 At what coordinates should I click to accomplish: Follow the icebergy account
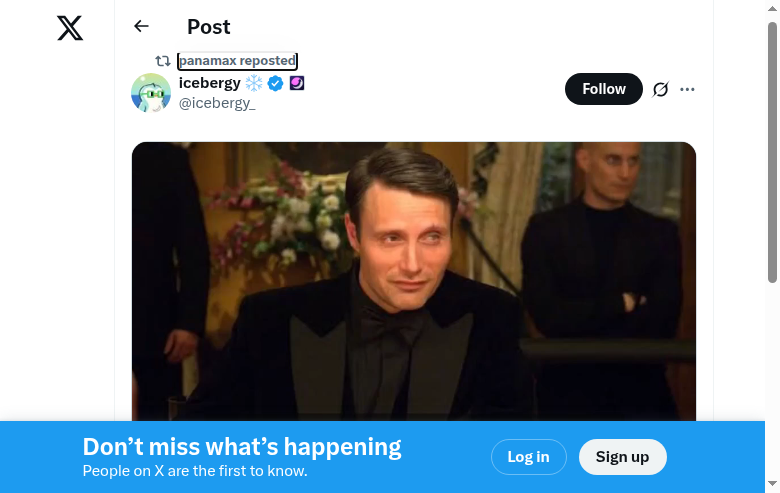point(604,89)
